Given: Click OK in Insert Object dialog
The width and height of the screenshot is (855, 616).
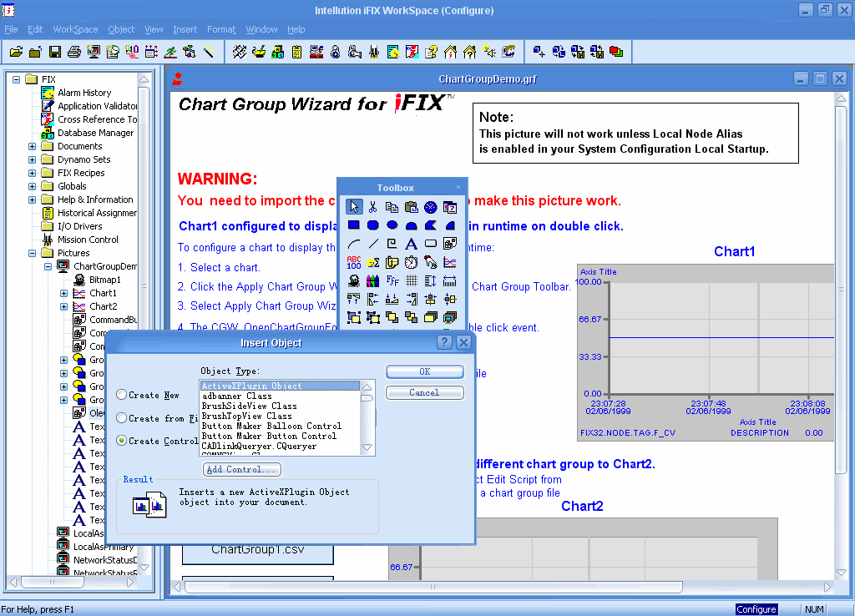Looking at the screenshot, I should 425,371.
